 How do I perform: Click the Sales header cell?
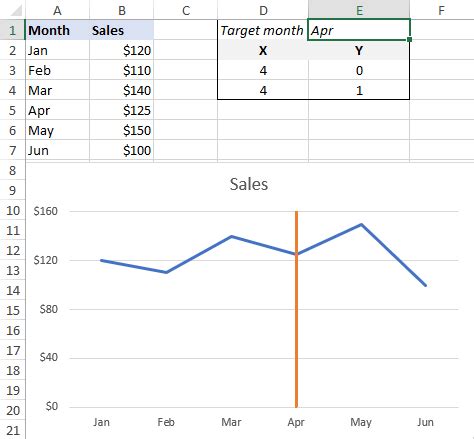(121, 30)
